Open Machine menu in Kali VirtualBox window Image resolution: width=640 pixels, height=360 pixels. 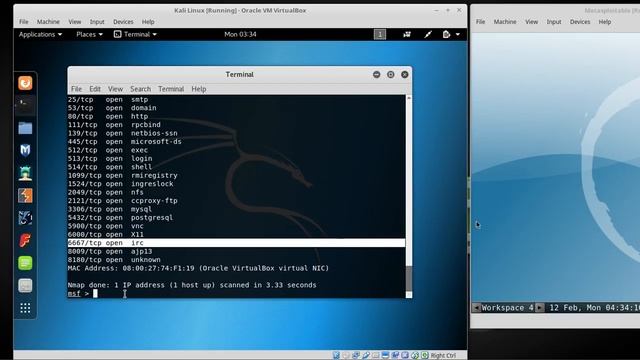coord(48,22)
